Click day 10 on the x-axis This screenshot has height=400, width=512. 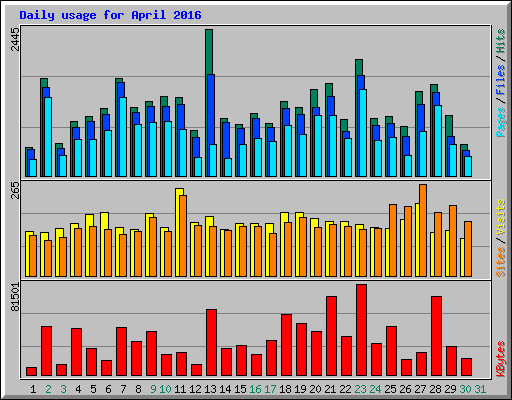click(x=165, y=389)
